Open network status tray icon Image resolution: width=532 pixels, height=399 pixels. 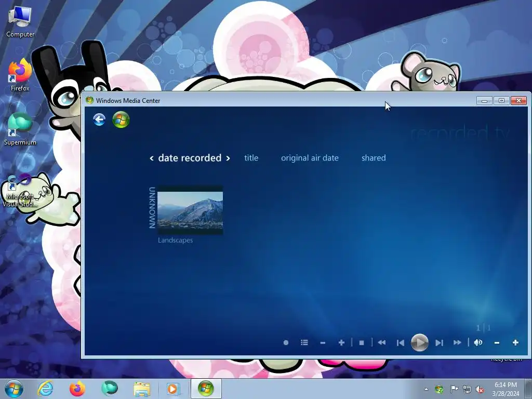[467, 389]
